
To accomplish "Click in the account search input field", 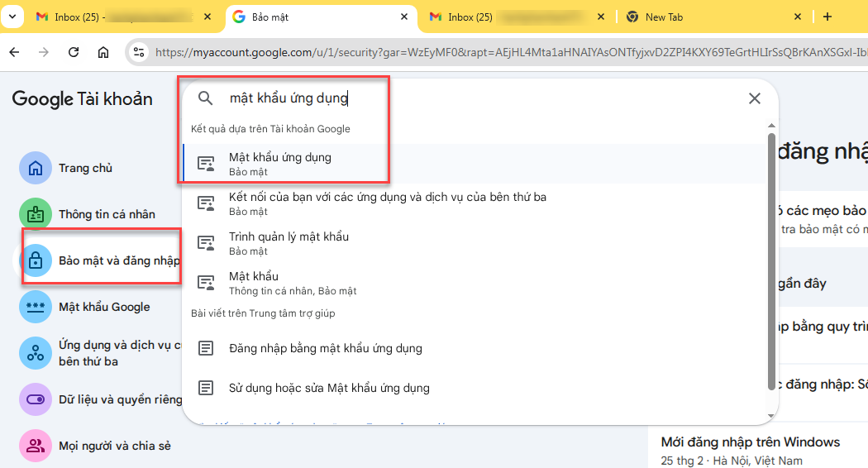I will [479, 98].
